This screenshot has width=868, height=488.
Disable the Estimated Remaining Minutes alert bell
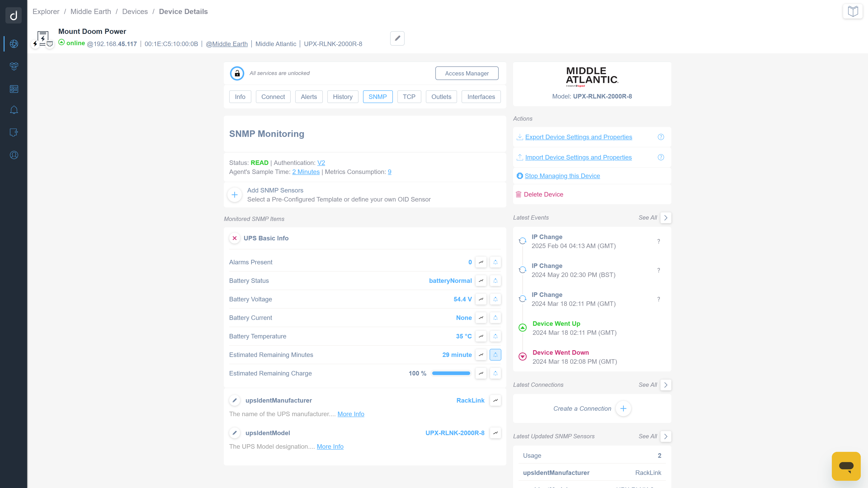click(495, 355)
